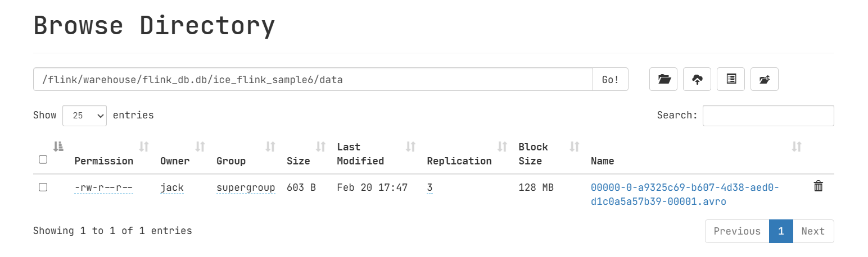Go to Next page
The width and height of the screenshot is (868, 257).
pyautogui.click(x=813, y=231)
